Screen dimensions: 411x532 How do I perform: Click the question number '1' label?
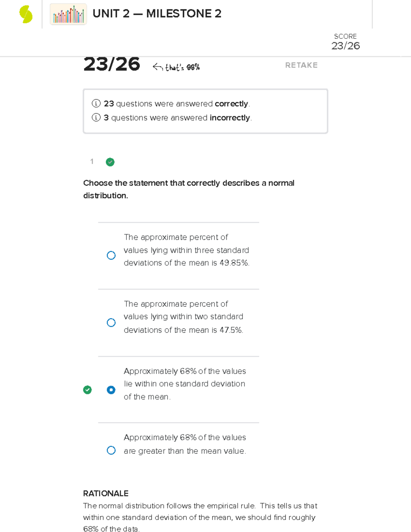(x=92, y=162)
